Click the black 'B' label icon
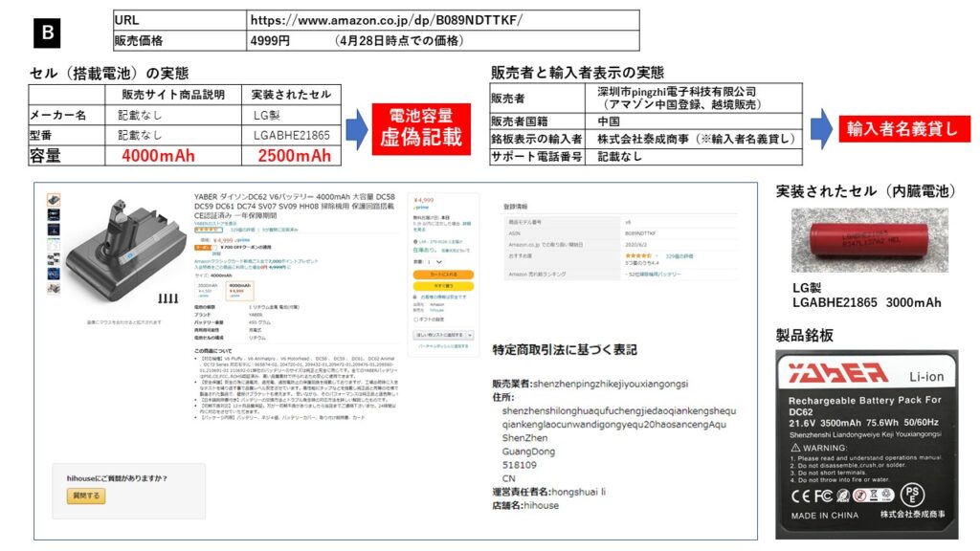The height and width of the screenshot is (551, 980). point(47,33)
